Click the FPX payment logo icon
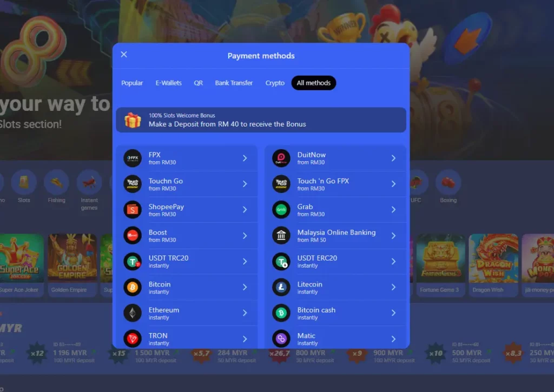 pos(133,158)
